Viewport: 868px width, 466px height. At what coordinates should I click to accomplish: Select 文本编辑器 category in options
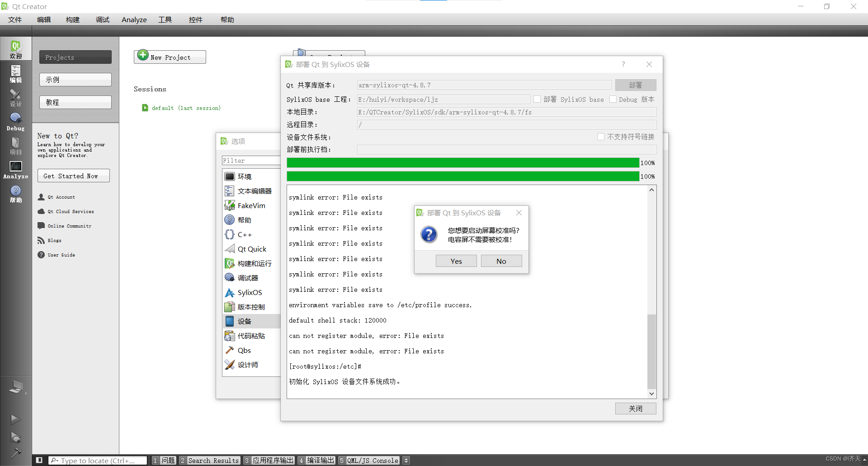(252, 191)
